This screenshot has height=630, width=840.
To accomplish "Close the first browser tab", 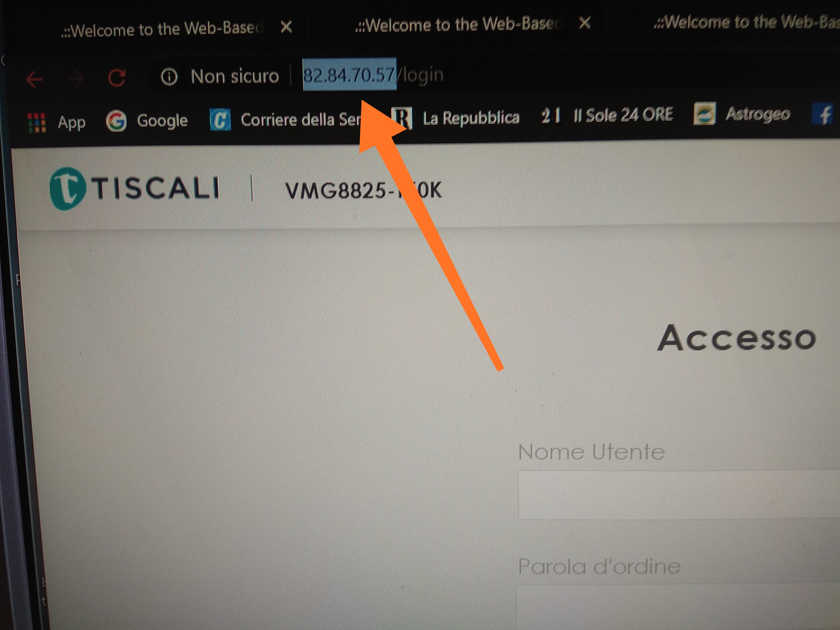I will click(x=286, y=27).
